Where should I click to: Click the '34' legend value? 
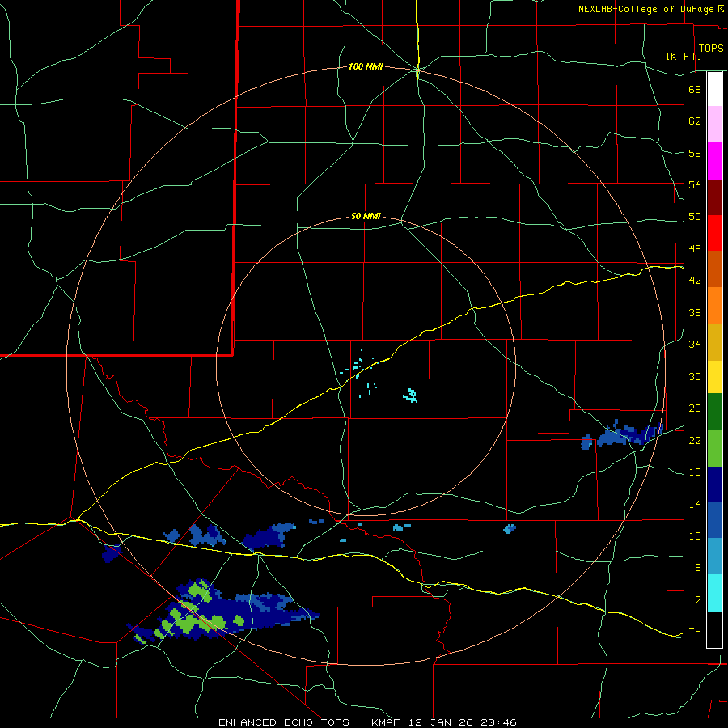[x=695, y=345]
